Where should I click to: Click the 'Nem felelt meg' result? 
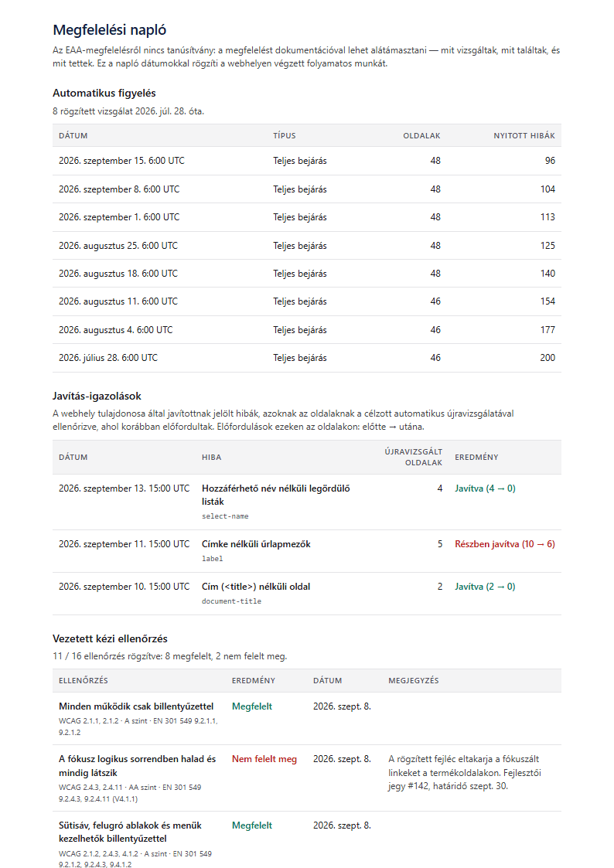(264, 759)
